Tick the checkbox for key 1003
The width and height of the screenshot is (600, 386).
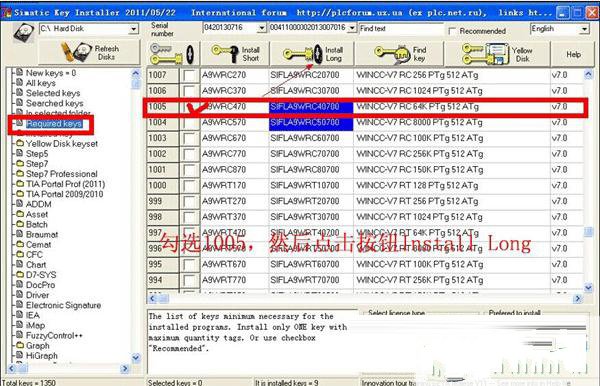tap(189, 138)
